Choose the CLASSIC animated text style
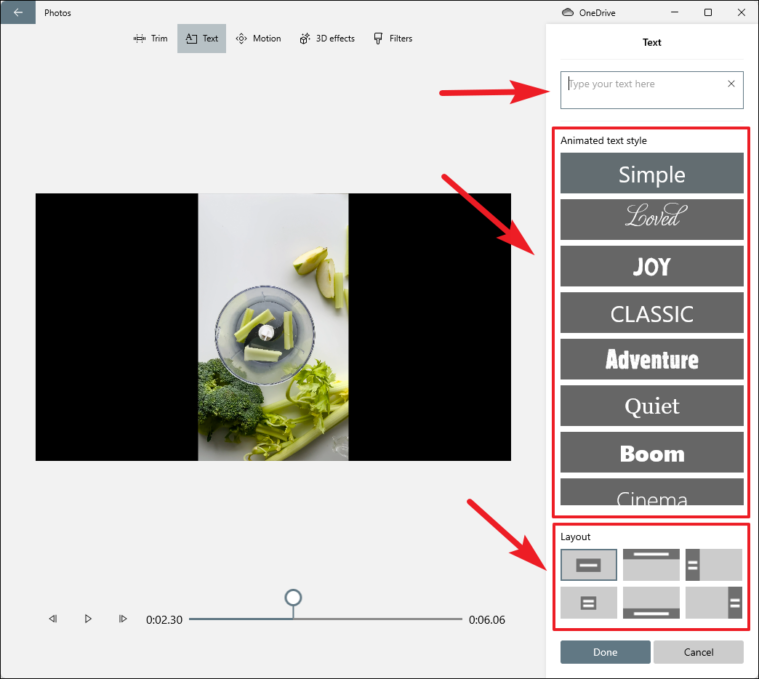 click(652, 312)
